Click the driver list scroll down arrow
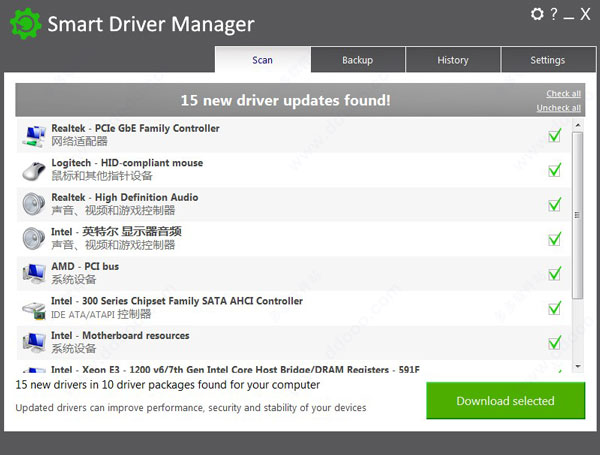The height and width of the screenshot is (455, 600). (x=578, y=367)
